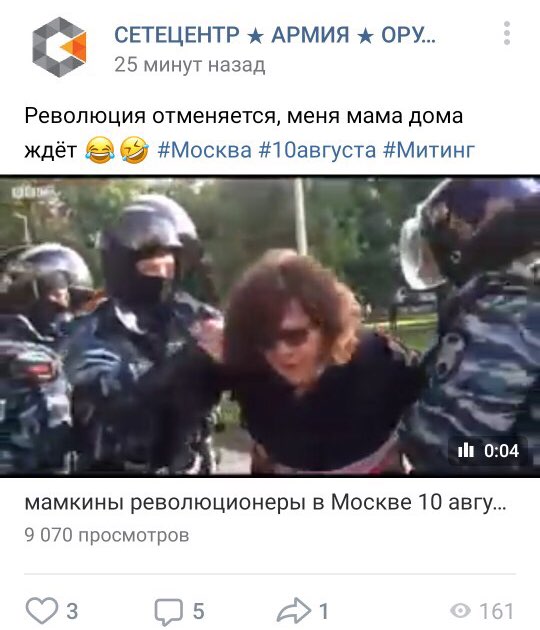Screen dimensions: 540x630
Task: Open the СЕТЕЦЕНТР ★ АРМИЯ community title
Action: tap(275, 35)
